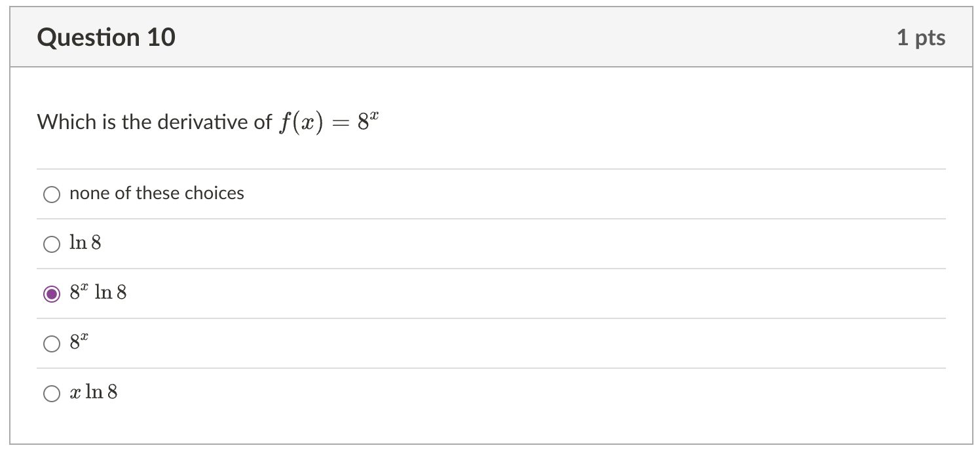Screen dimensions: 980x452
Task: Click the highlighted third answer row
Action: coord(490,293)
